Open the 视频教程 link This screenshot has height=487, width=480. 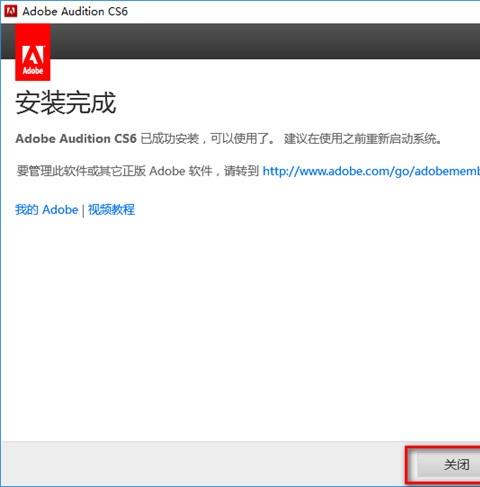pos(111,210)
